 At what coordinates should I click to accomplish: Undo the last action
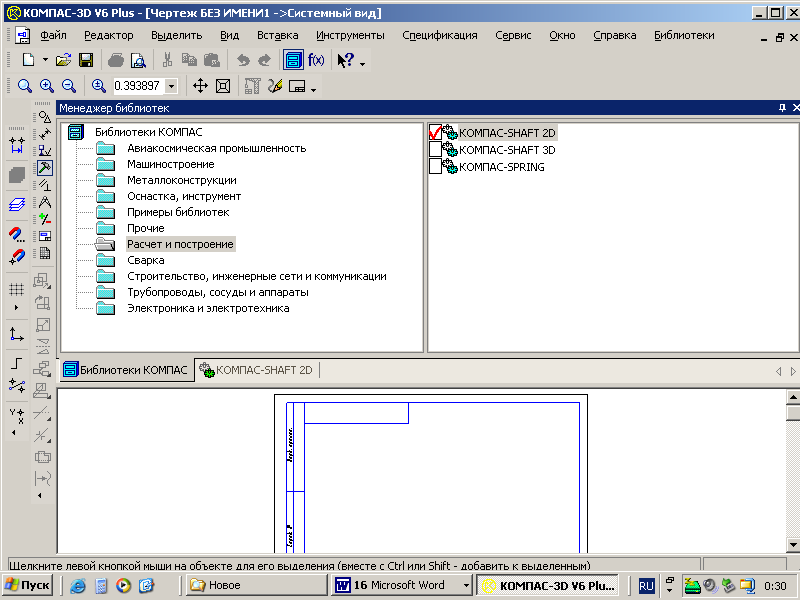click(243, 60)
